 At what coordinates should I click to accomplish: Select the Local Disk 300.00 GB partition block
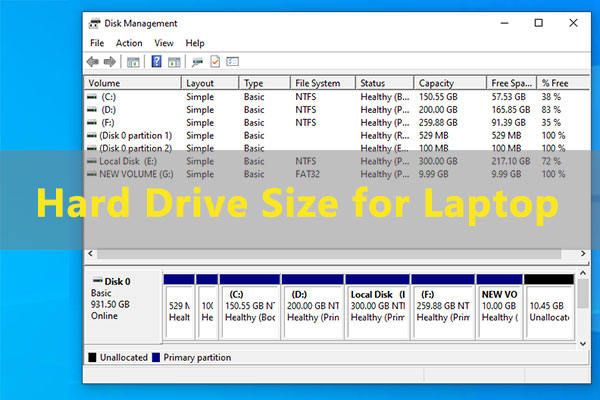tap(377, 307)
